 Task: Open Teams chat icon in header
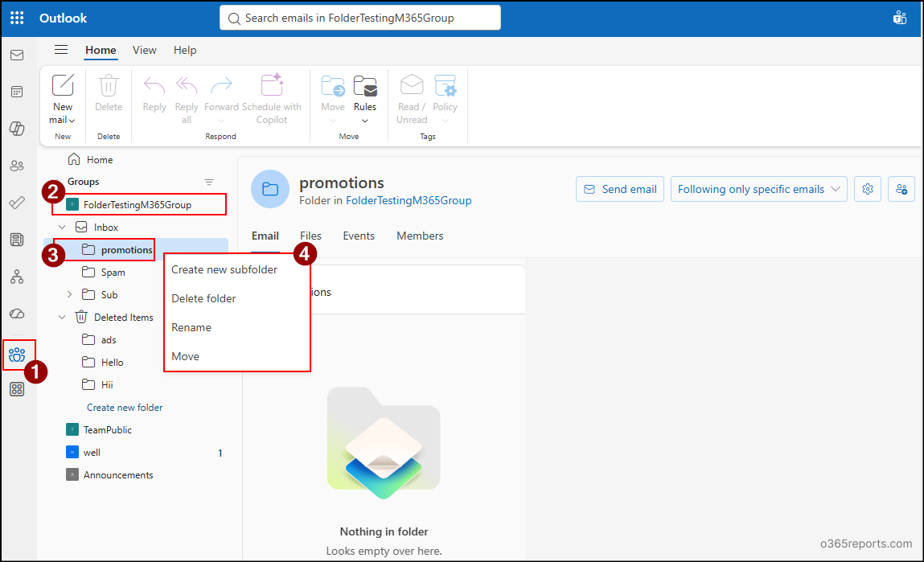[900, 18]
